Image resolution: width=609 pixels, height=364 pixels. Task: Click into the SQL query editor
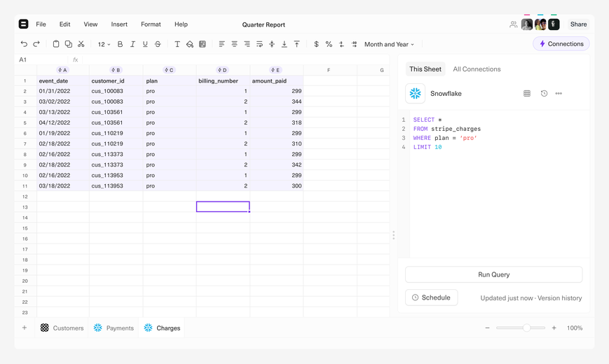499,184
